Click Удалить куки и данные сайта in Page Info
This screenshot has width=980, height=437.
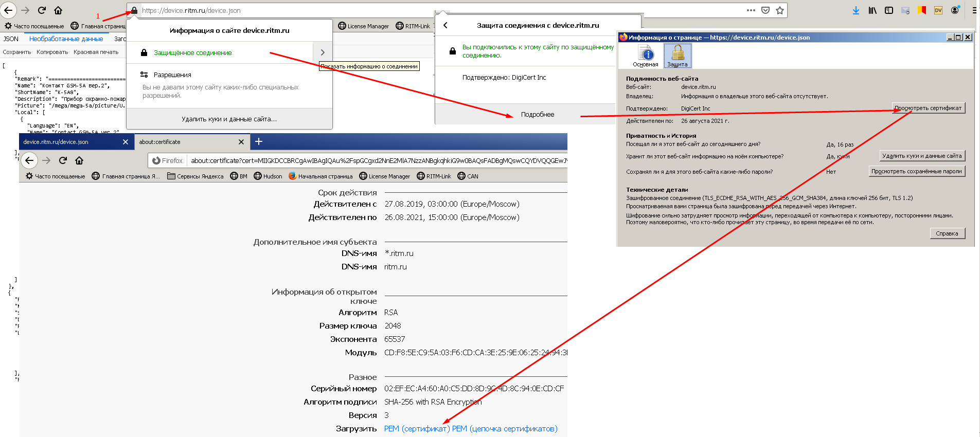[922, 156]
